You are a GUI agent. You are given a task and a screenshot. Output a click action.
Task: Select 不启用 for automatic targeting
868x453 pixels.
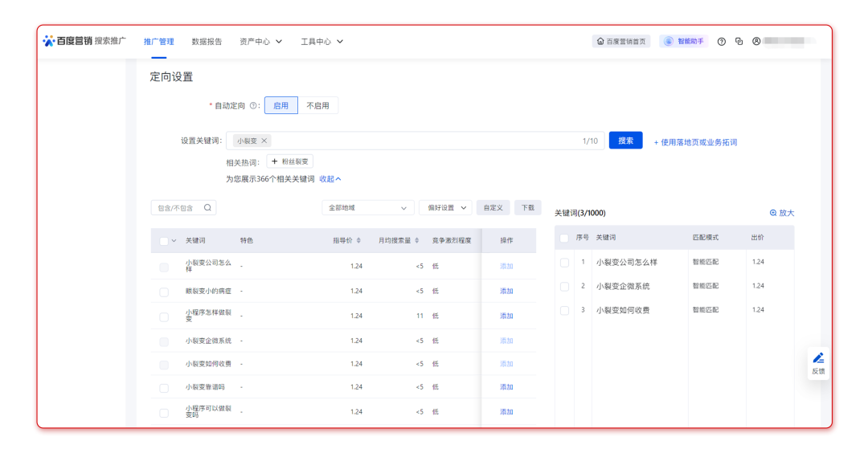317,106
